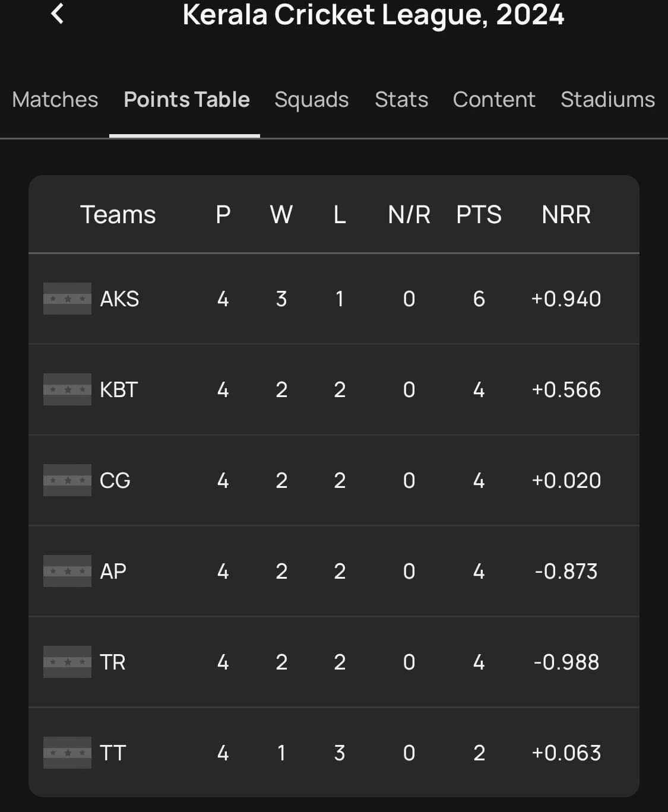Switch to the Squads tab
This screenshot has width=668, height=812.
(x=312, y=100)
